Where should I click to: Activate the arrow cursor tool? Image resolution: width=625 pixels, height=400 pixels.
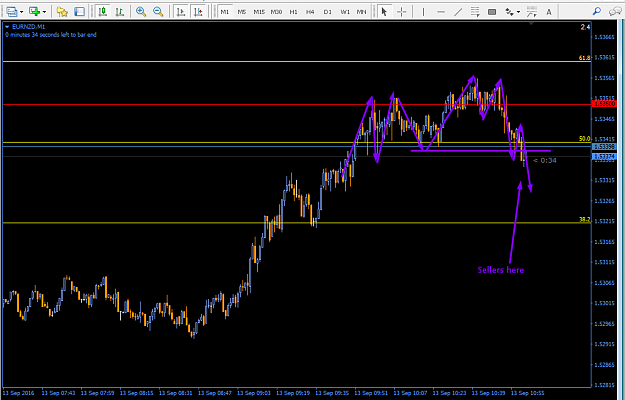click(384, 12)
